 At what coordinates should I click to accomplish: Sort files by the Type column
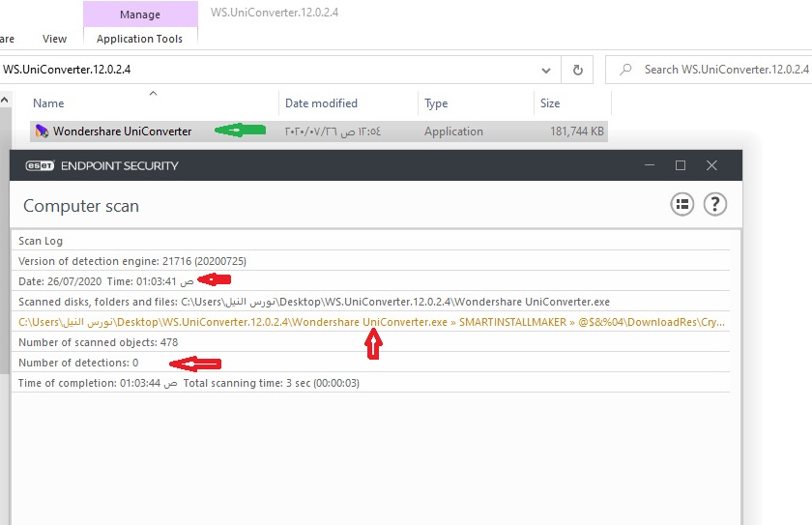click(436, 103)
